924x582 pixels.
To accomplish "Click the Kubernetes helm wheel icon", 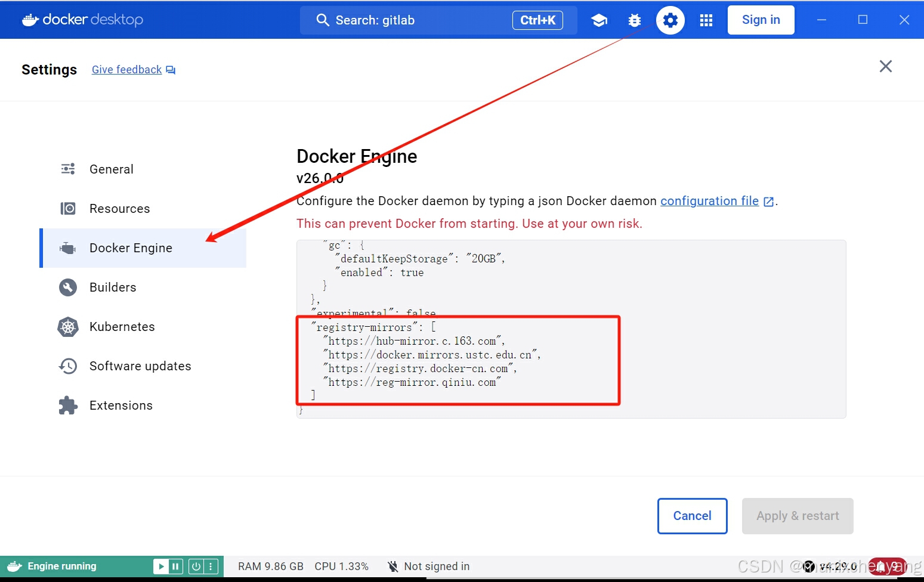I will (x=68, y=327).
